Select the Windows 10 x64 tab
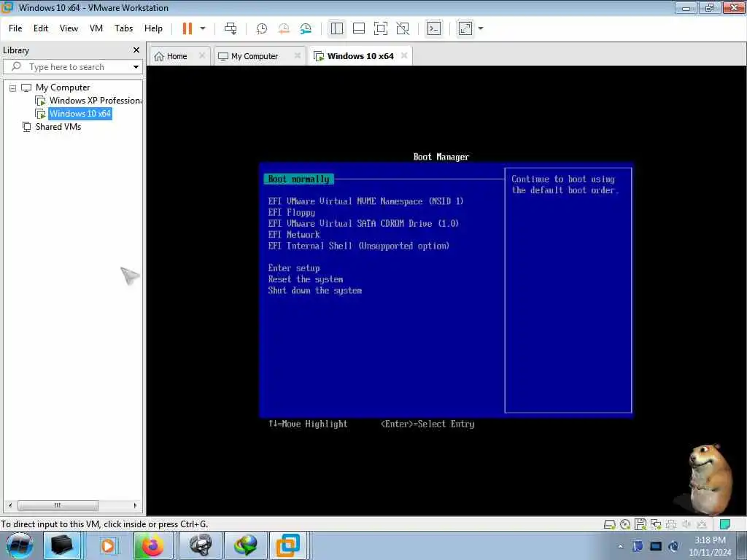Viewport: 747px width, 560px height. [360, 56]
